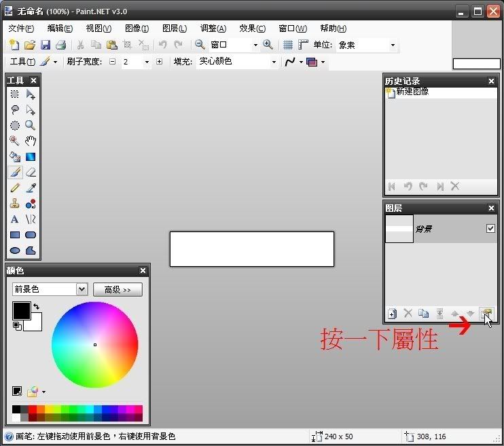The image size is (504, 446).
Task: Open the 刷子宽度 brush width dropdown
Action: point(147,62)
